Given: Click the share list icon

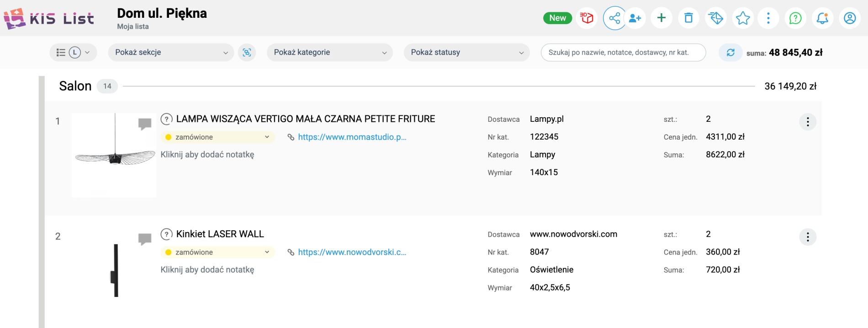Looking at the screenshot, I should pos(614,18).
